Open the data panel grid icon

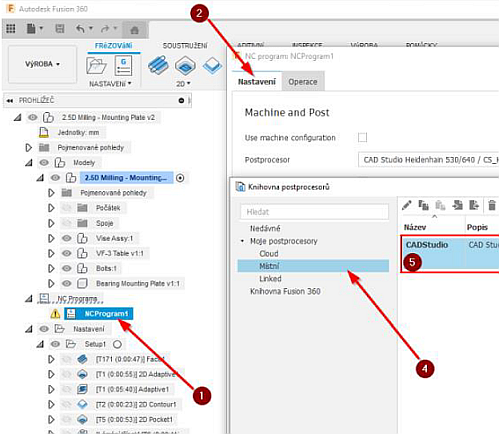tap(11, 29)
